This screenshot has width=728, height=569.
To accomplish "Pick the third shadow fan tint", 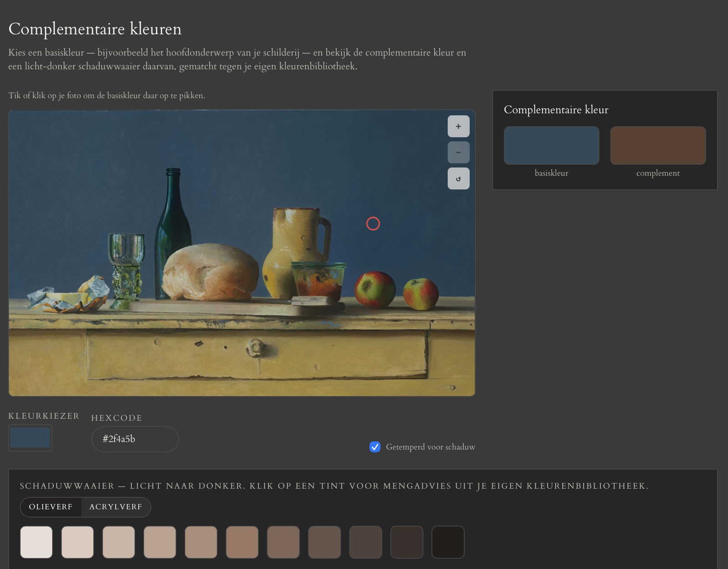I will click(x=119, y=542).
